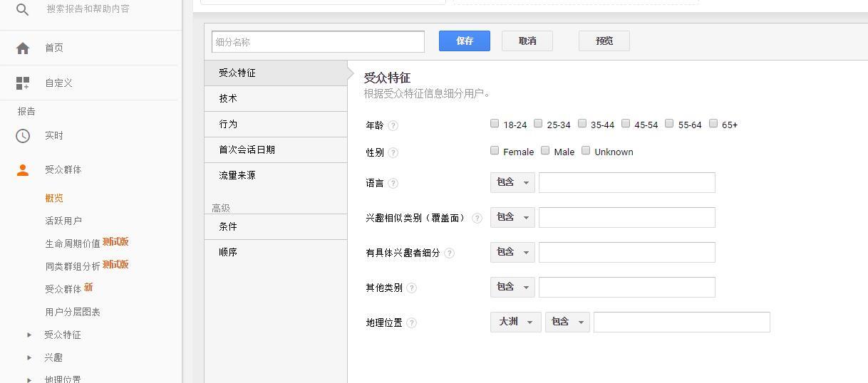Click the 自定义 customization grid icon
This screenshot has height=383, width=868.
pyautogui.click(x=23, y=83)
